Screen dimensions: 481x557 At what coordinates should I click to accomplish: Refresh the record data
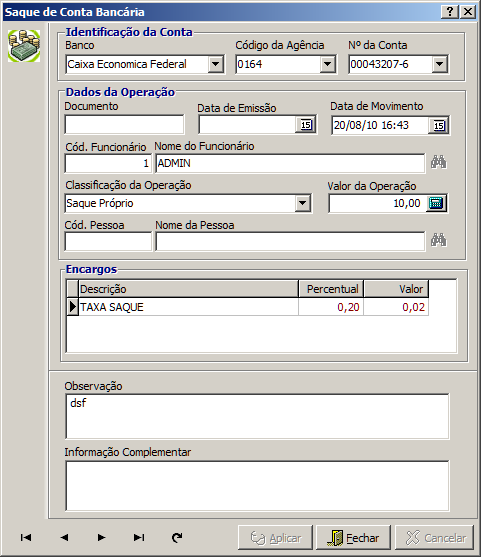point(177,537)
